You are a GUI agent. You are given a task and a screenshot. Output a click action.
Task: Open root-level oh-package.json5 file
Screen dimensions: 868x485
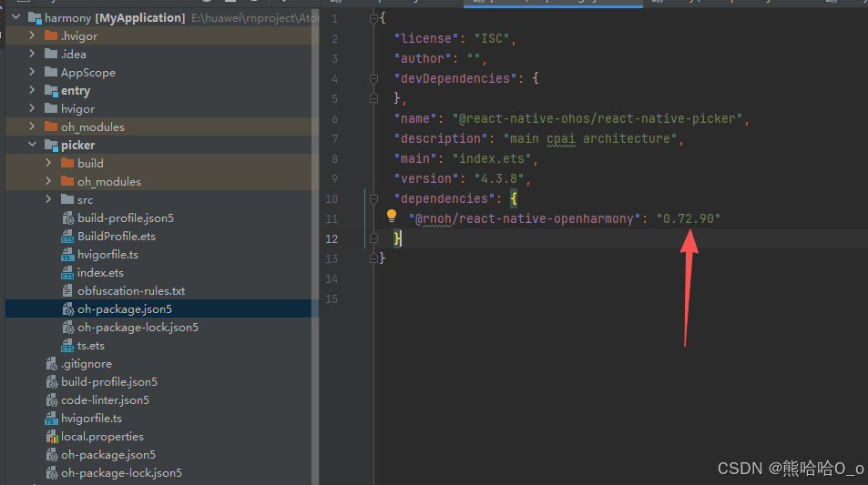(x=108, y=455)
